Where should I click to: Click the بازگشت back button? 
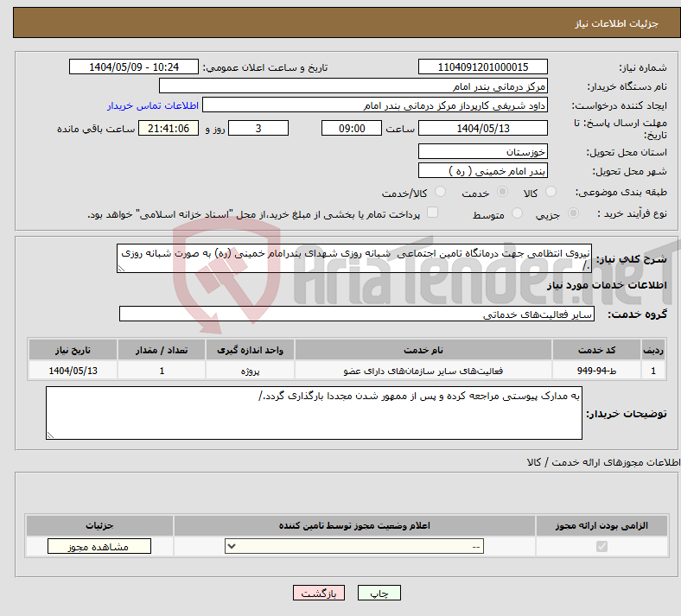(x=319, y=593)
